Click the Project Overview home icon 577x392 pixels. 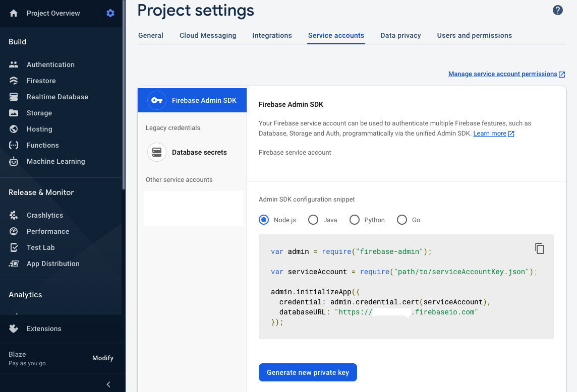click(14, 13)
